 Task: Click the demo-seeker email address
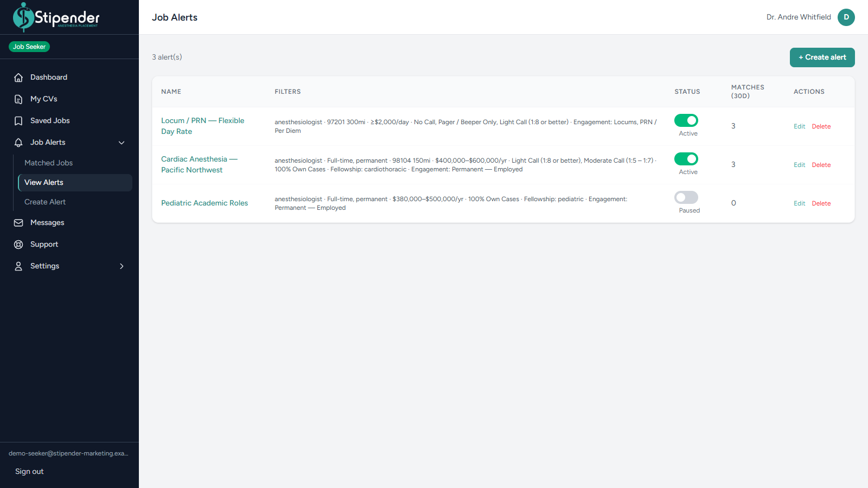point(68,453)
